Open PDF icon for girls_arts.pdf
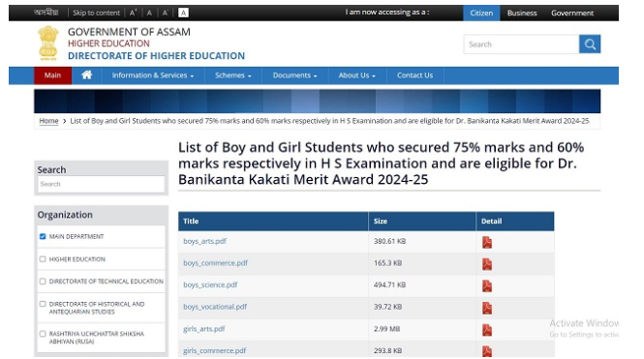The height and width of the screenshot is (359, 644). (487, 329)
